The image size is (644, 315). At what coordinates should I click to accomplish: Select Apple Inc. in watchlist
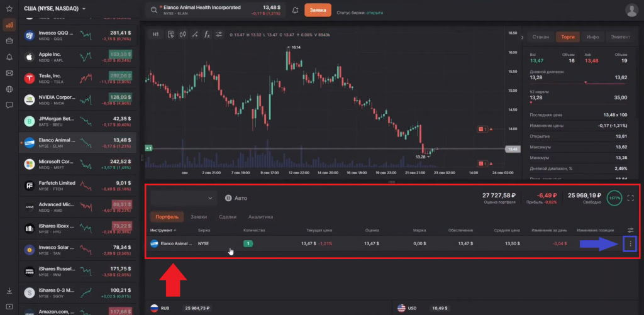pyautogui.click(x=77, y=57)
